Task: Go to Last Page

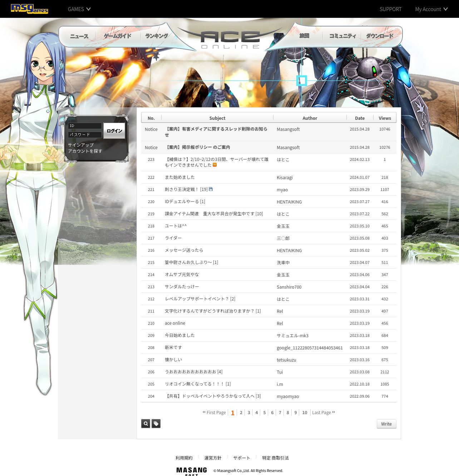Action: (x=324, y=413)
